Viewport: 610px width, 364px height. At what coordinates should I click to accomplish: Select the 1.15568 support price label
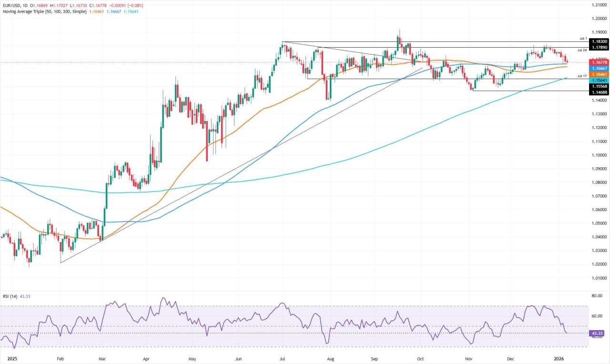click(x=599, y=86)
